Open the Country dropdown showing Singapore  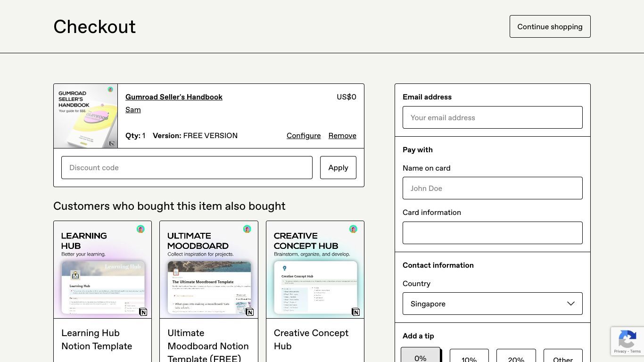pos(493,304)
